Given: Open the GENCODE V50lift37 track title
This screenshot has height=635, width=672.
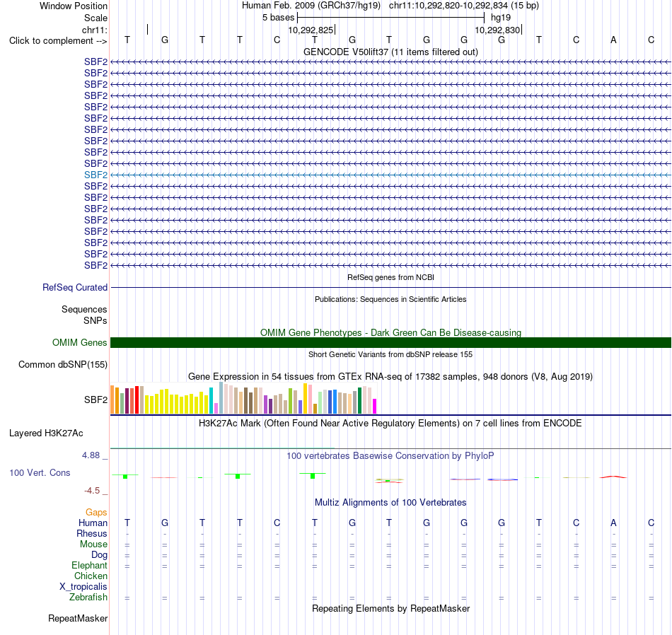Looking at the screenshot, I should coord(390,52).
